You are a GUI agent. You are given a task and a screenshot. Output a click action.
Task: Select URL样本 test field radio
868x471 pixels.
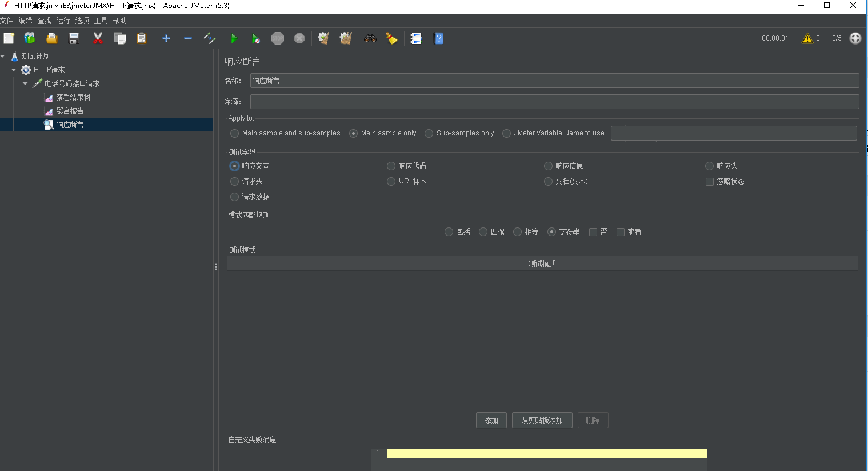[406, 181]
